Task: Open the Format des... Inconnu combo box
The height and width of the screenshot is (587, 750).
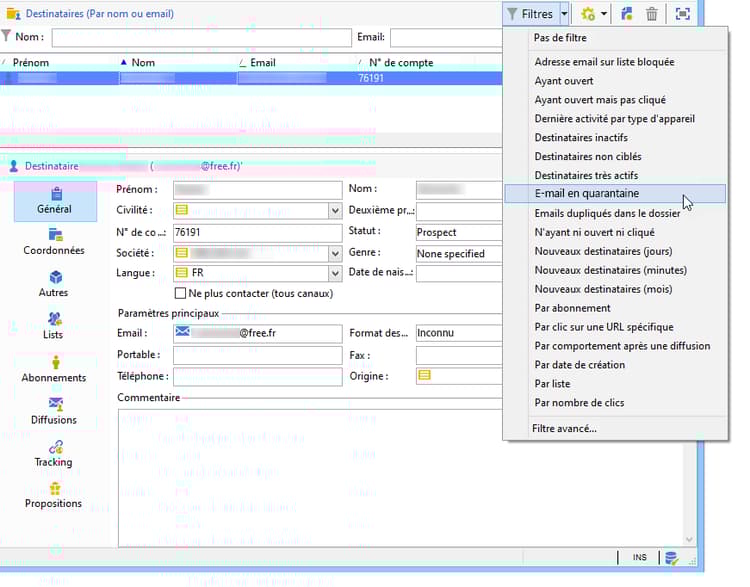Action: 459,332
